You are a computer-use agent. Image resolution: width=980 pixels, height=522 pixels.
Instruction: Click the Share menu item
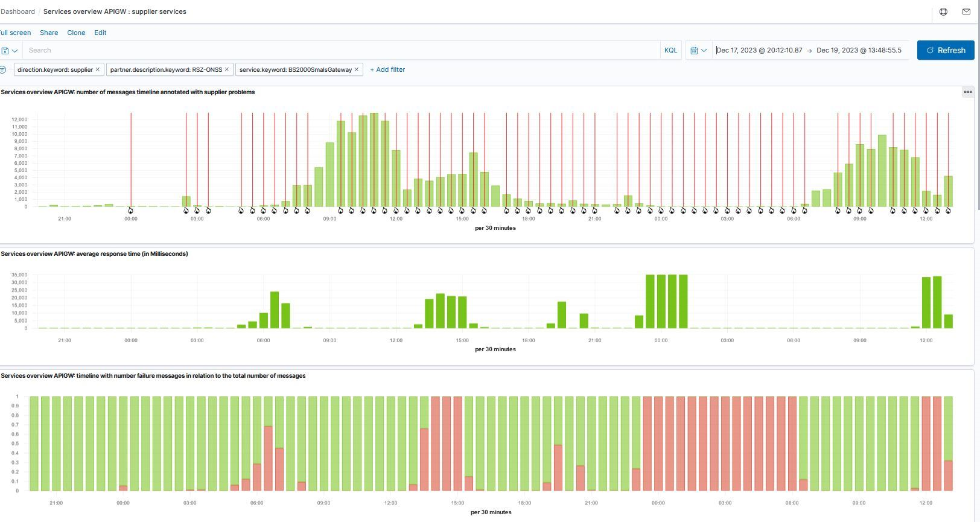point(49,33)
